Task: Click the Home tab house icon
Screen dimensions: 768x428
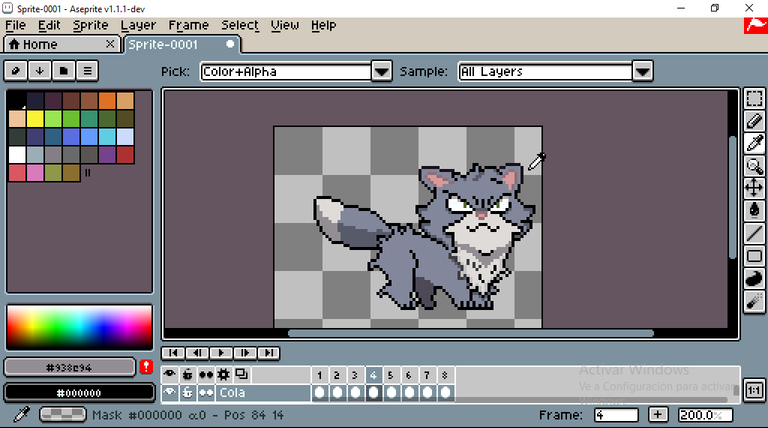Action: click(x=14, y=45)
